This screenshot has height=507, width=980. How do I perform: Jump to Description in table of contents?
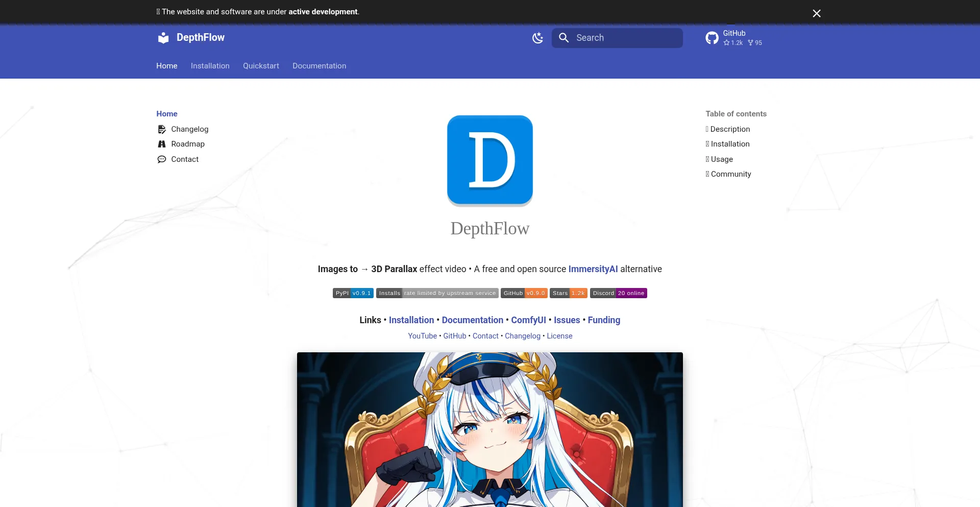tap(729, 129)
